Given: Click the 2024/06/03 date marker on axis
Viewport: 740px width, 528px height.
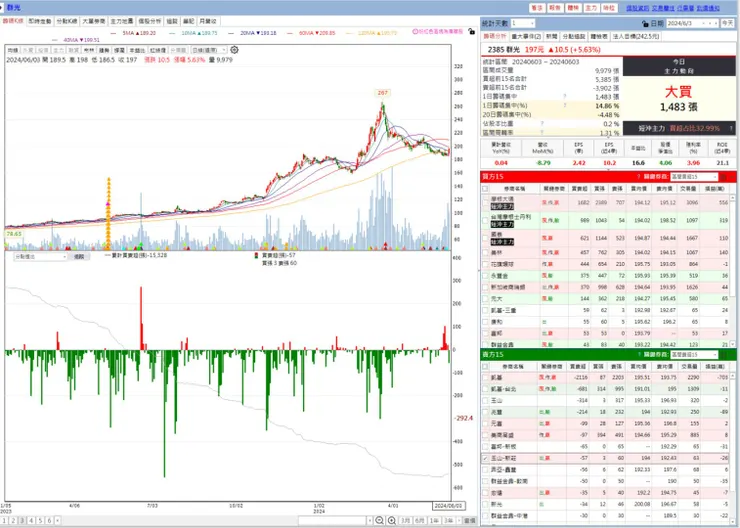Looking at the screenshot, I should point(448,505).
